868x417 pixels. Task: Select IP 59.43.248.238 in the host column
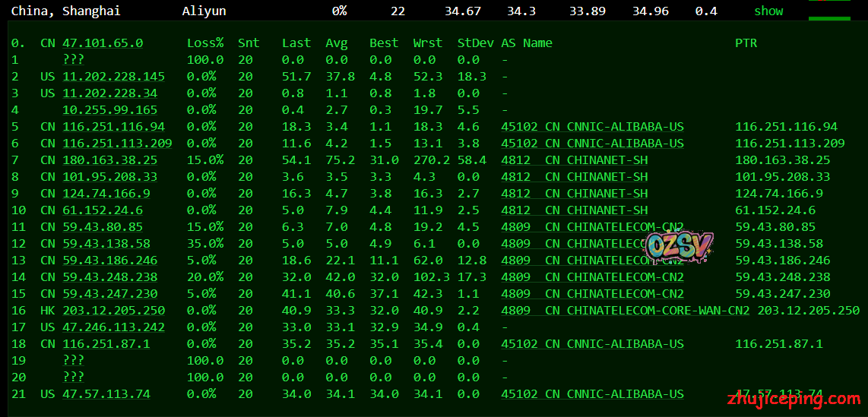109,277
